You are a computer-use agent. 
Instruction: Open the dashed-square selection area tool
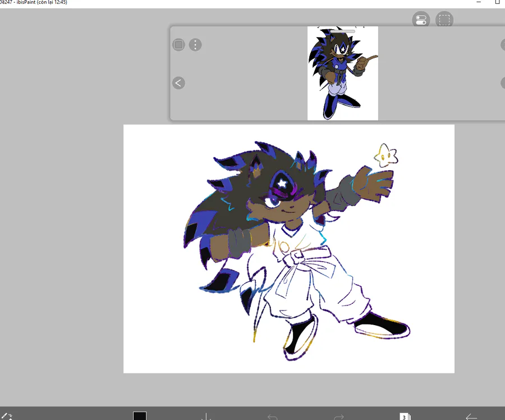point(444,20)
